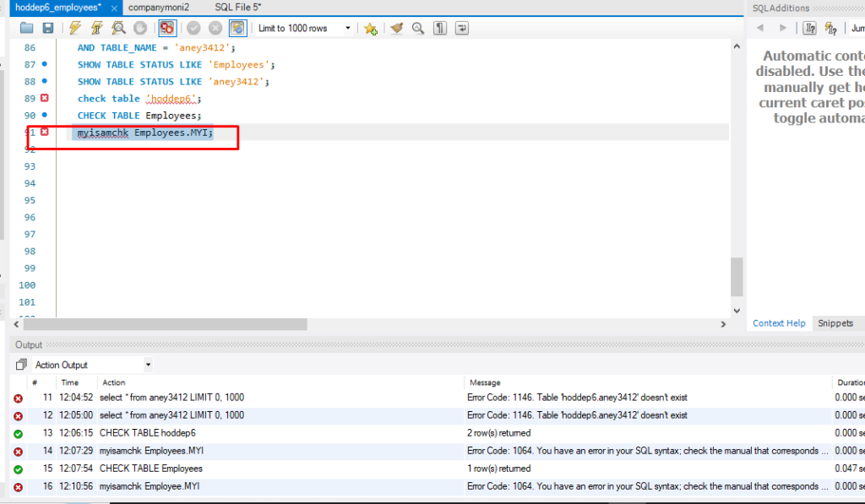Click the error marker on line 89
This screenshot has height=504, width=865.
click(x=45, y=98)
